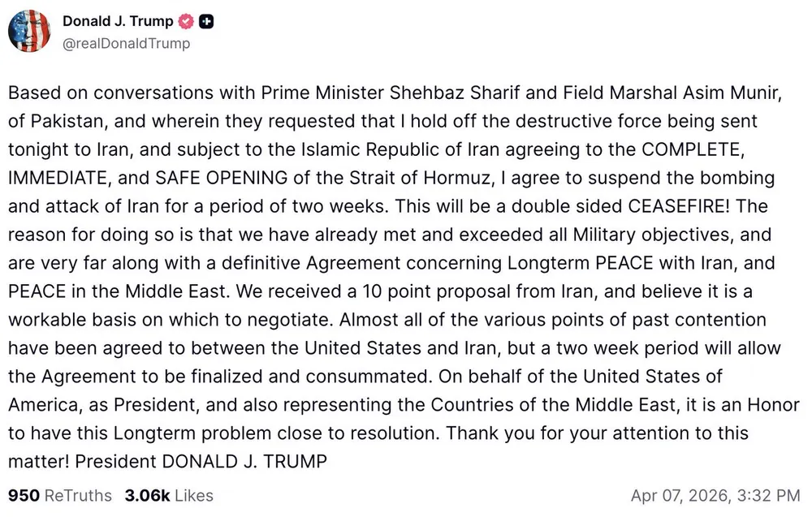Open the flag-themed profile avatar
Screen dimensions: 812x517
click(x=30, y=32)
